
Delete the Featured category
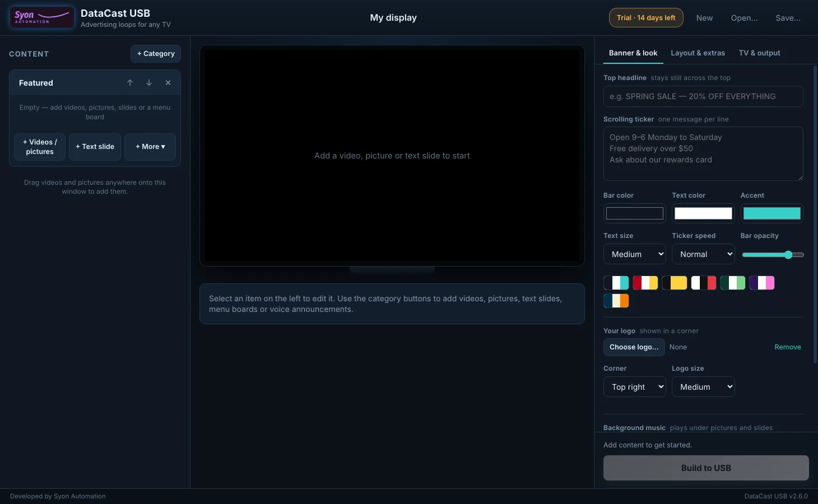click(x=168, y=83)
